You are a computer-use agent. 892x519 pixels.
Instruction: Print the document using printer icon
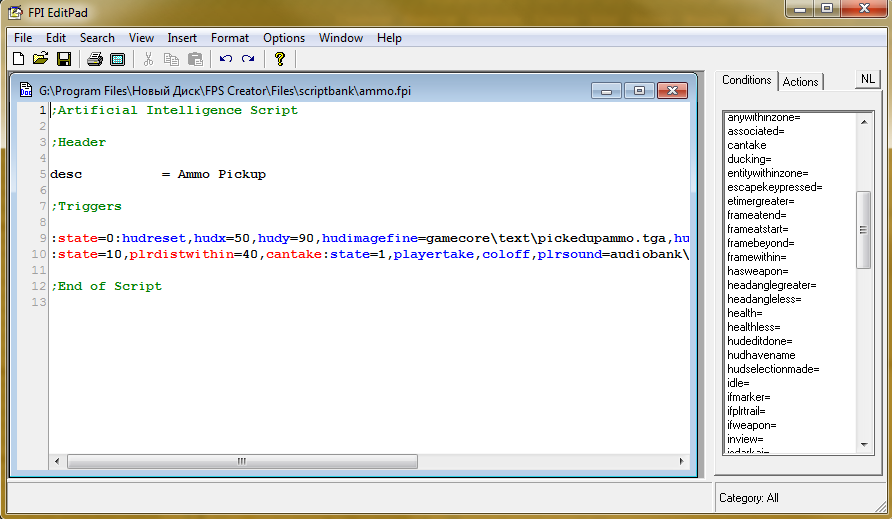click(x=94, y=59)
